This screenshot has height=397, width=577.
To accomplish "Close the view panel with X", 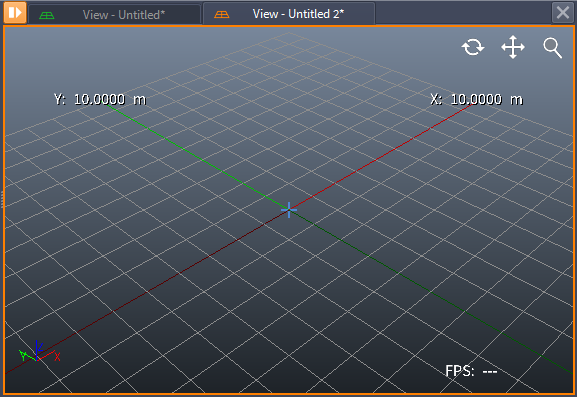I will pyautogui.click(x=563, y=13).
